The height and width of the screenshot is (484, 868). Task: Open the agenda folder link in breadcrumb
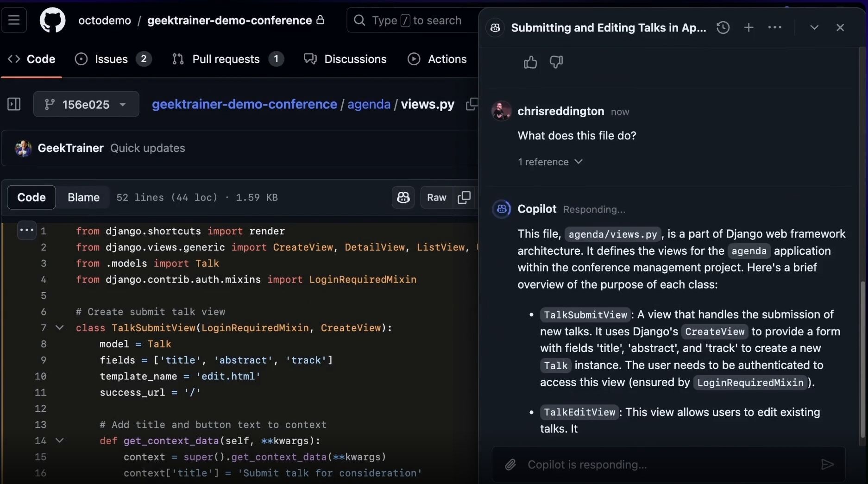point(368,104)
